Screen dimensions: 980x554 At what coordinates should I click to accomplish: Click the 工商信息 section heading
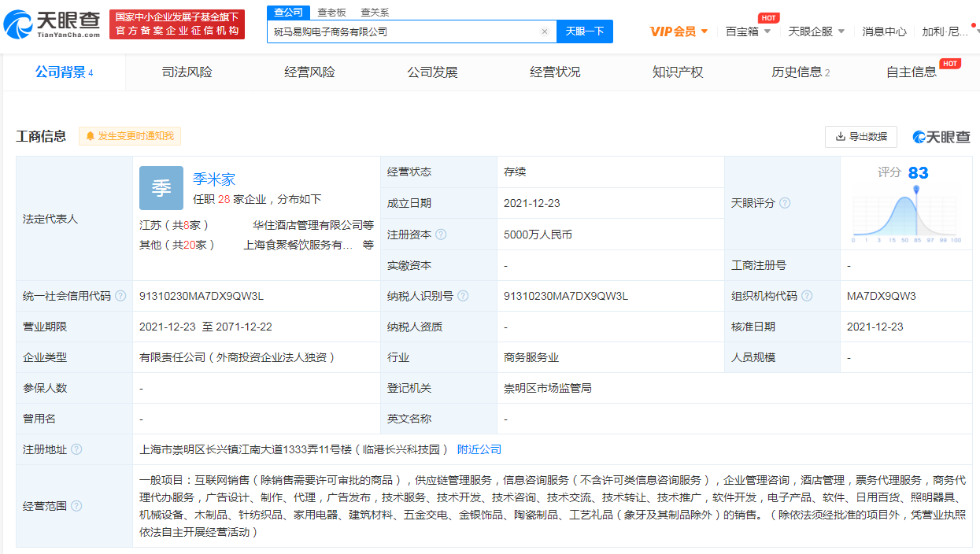coord(42,136)
